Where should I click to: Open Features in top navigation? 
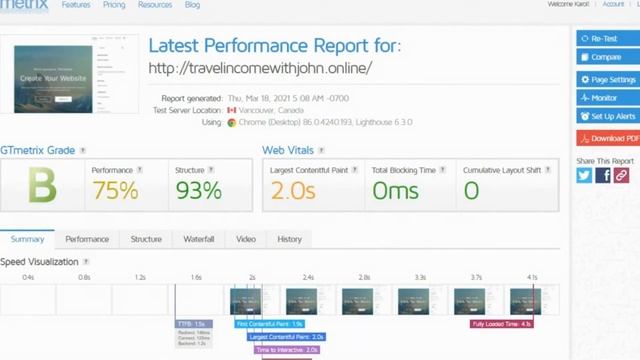pyautogui.click(x=76, y=5)
